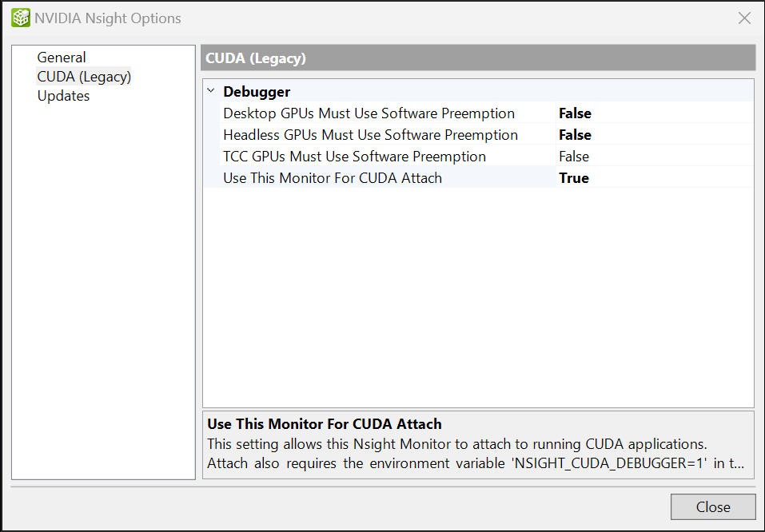This screenshot has height=532, width=765.
Task: Open the False value for Desktop GPUs setting
Action: [655, 113]
